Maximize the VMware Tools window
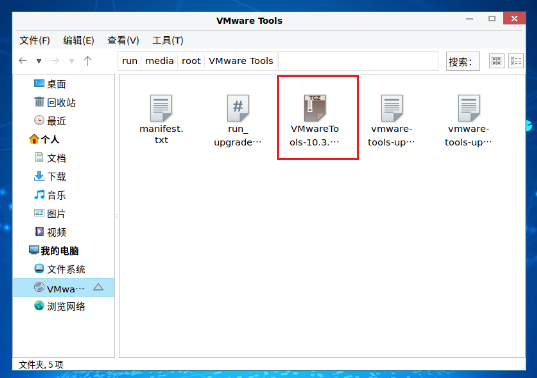This screenshot has height=378, width=537. click(492, 19)
